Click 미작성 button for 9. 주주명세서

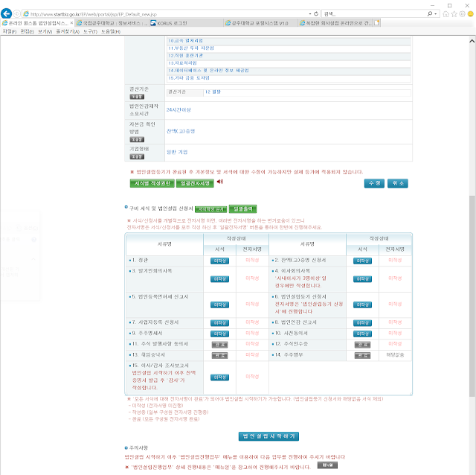click(x=219, y=334)
